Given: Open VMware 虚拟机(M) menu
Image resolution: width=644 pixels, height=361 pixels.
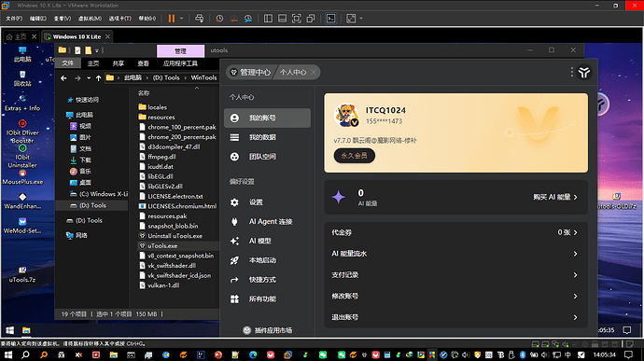Looking at the screenshot, I should point(90,19).
